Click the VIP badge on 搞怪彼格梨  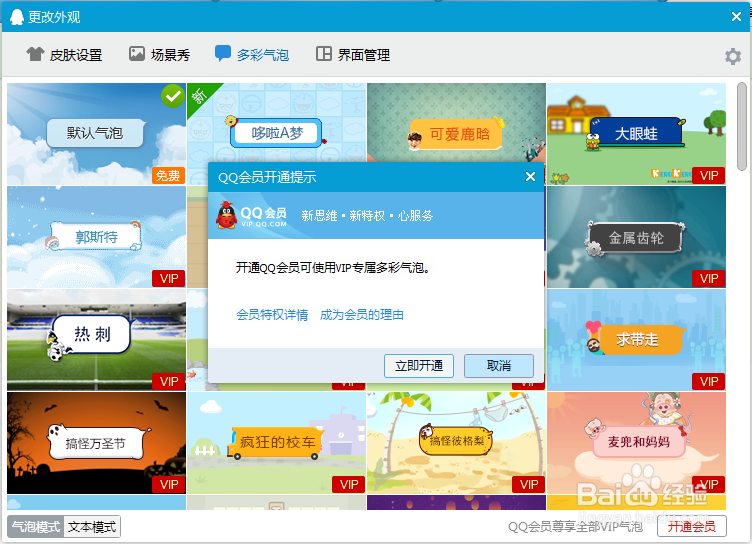click(529, 485)
